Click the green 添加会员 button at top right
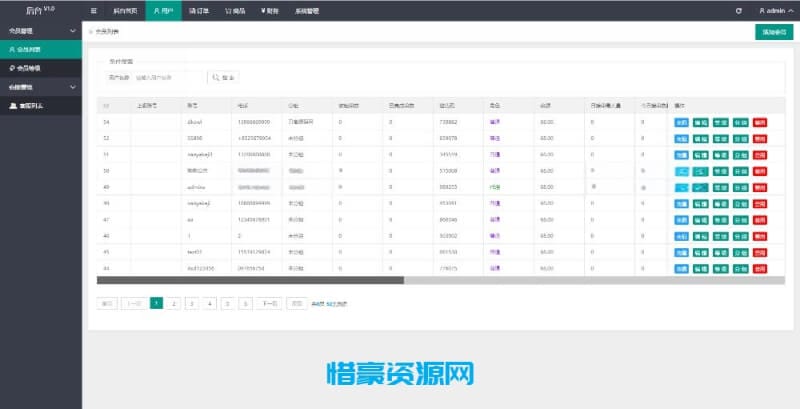Image resolution: width=800 pixels, height=409 pixels. point(774,32)
